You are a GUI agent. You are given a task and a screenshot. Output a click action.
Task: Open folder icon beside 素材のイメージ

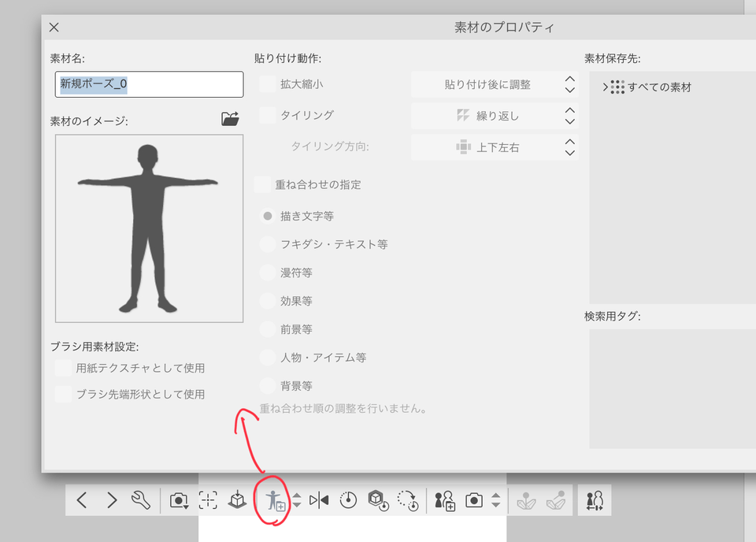point(230,119)
